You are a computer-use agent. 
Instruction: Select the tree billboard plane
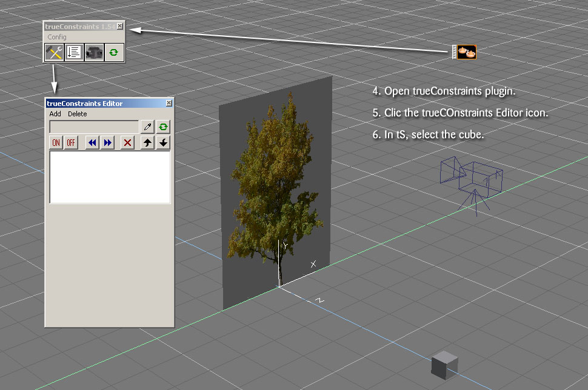pos(276,193)
